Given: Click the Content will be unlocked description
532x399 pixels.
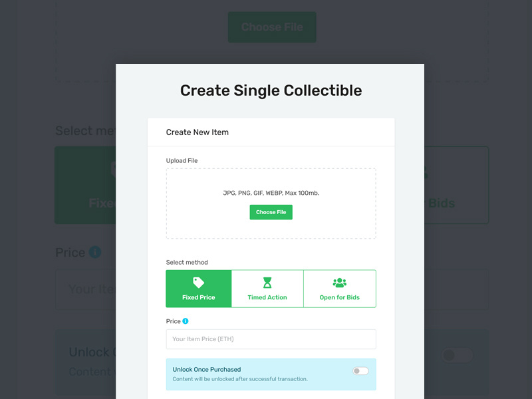Looking at the screenshot, I should tap(240, 379).
